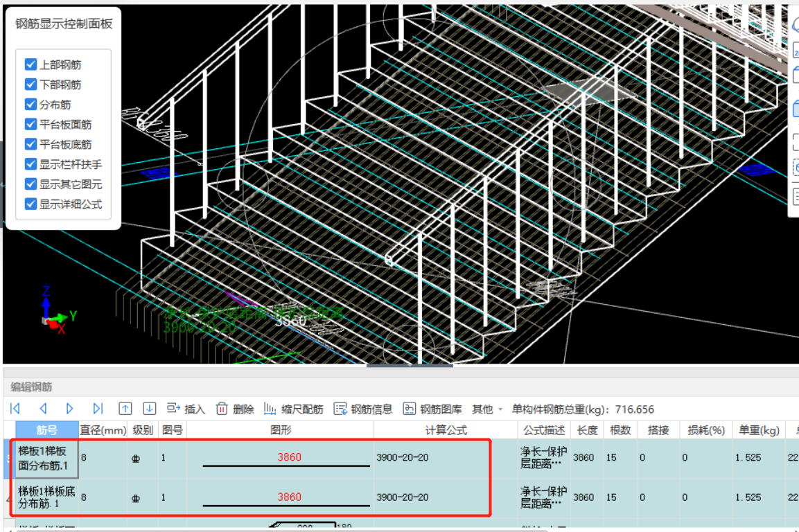Click formula description in 底分布筋.1 row
This screenshot has width=799, height=532.
pos(543,497)
